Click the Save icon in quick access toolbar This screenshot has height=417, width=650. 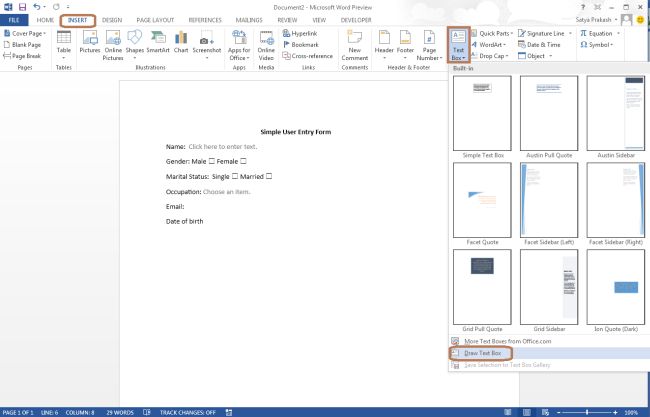point(22,7)
